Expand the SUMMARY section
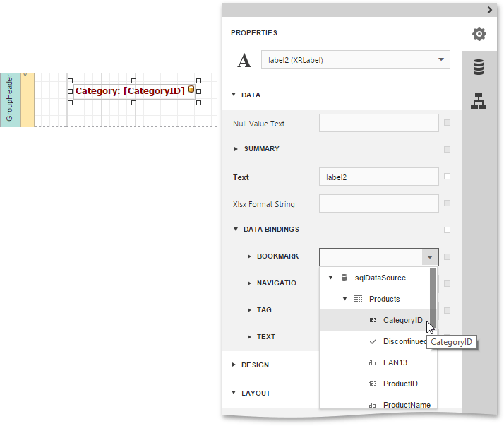 click(x=236, y=149)
